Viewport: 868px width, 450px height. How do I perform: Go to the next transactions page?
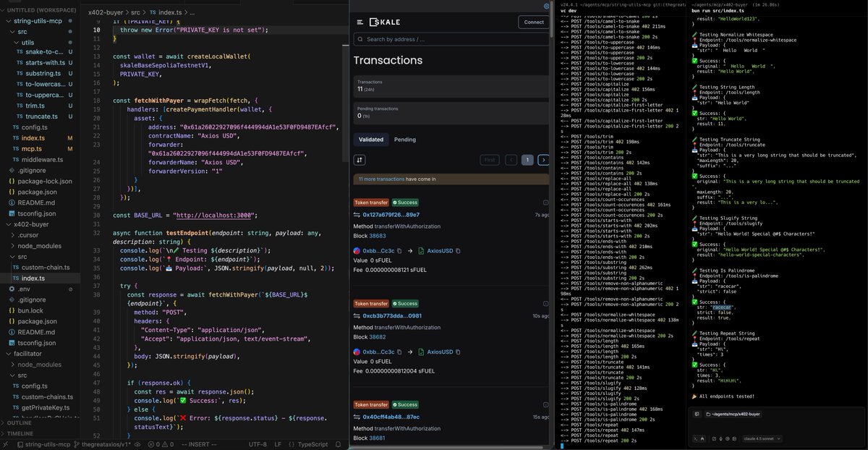[543, 160]
